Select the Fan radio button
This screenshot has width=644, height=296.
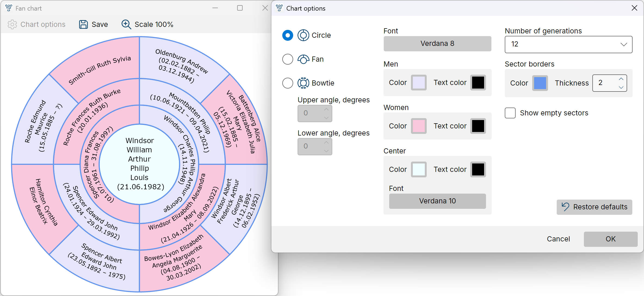pyautogui.click(x=288, y=59)
